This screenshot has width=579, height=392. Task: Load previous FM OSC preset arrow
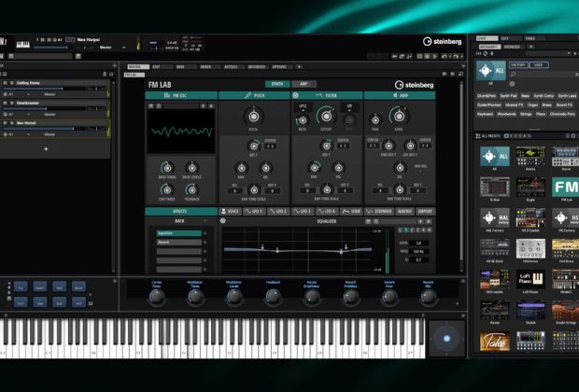tap(203, 106)
